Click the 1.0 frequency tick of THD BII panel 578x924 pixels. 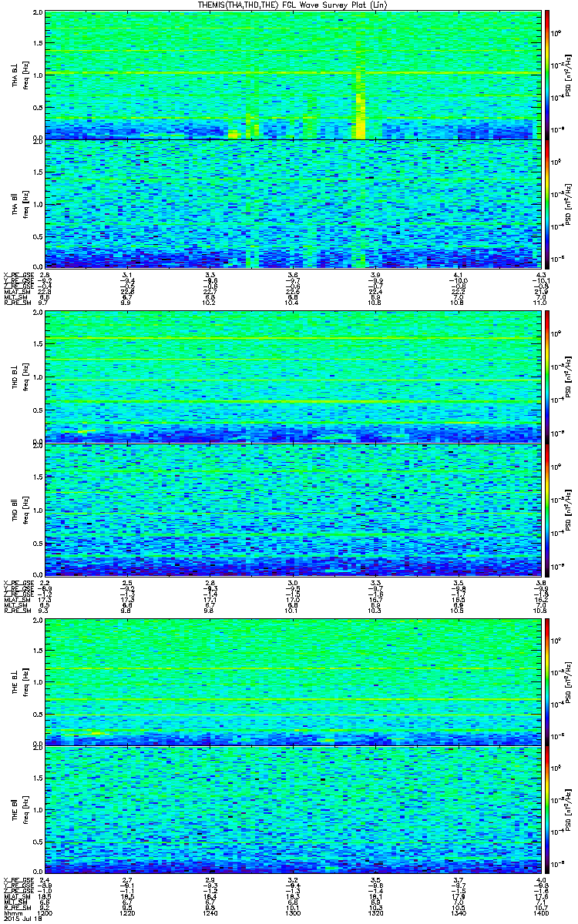coord(38,509)
